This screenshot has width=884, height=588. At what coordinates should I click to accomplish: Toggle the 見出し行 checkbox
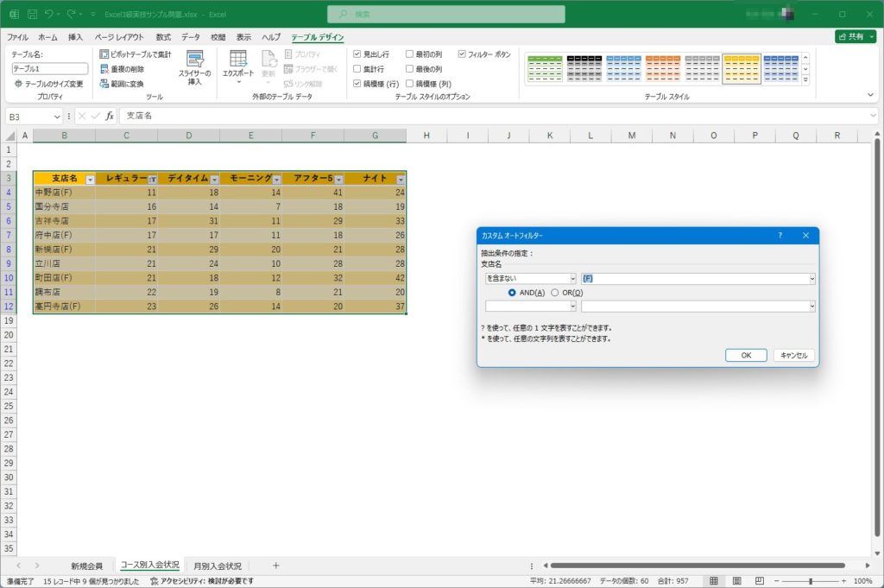(x=357, y=54)
